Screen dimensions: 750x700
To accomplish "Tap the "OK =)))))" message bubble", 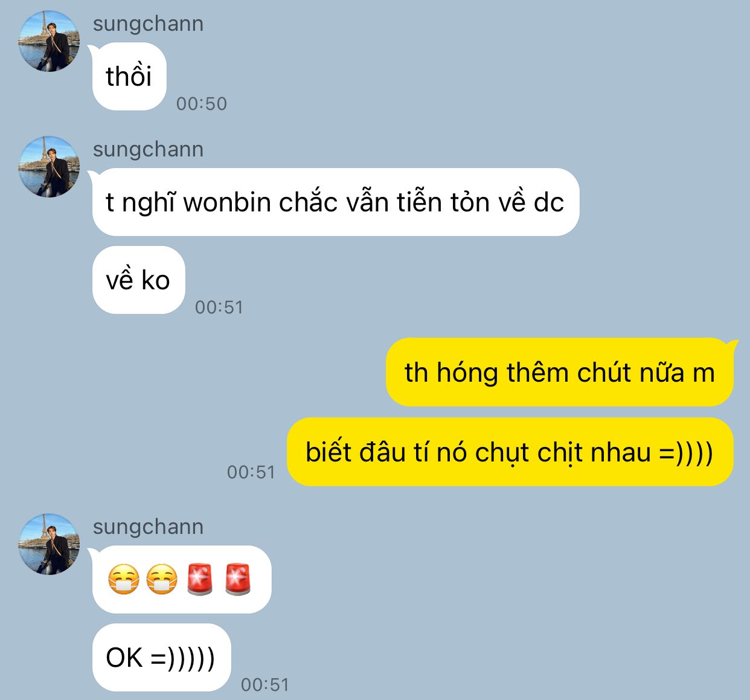I will [161, 657].
